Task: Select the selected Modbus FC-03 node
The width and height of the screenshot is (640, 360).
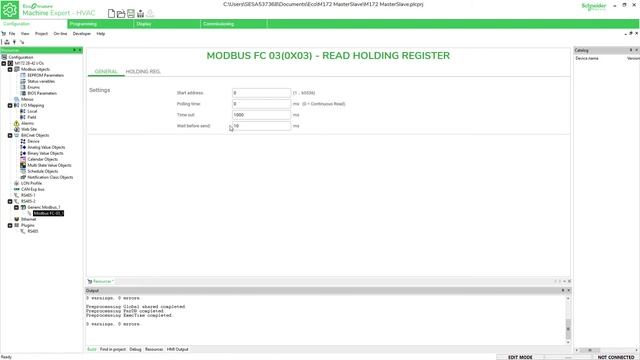Action: coord(48,213)
